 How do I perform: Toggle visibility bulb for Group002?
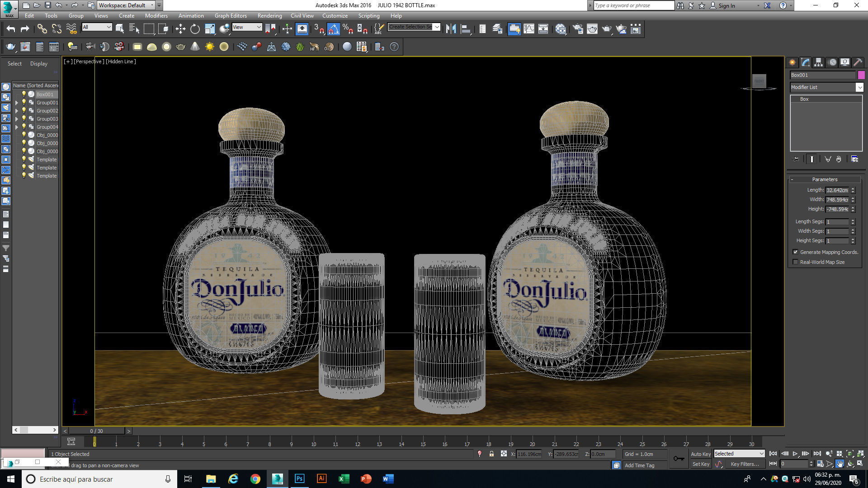[24, 111]
